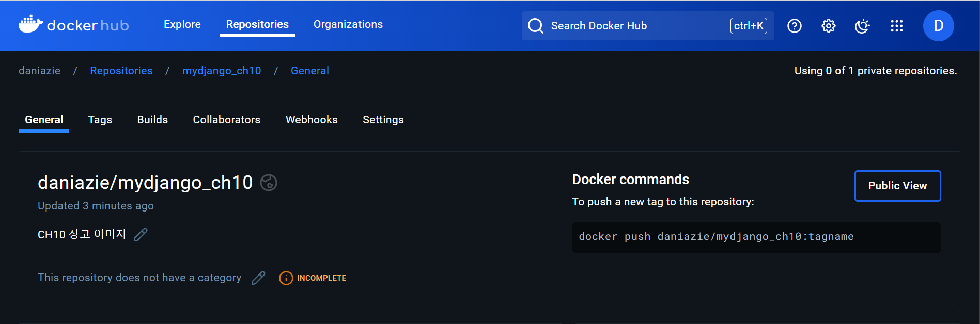The width and height of the screenshot is (980, 324).
Task: Follow the mydjango_ch10 breadcrumb link
Action: pyautogui.click(x=222, y=71)
